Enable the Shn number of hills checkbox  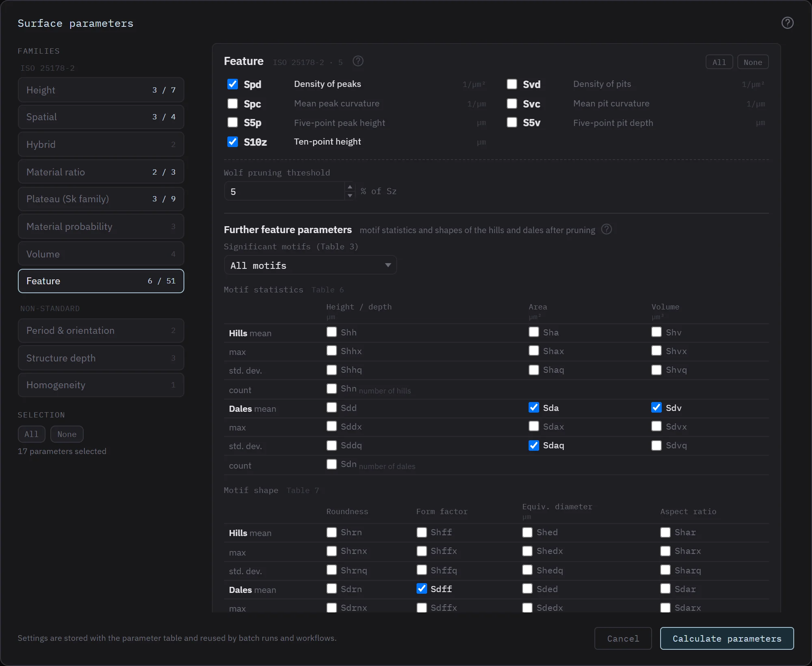tap(332, 389)
